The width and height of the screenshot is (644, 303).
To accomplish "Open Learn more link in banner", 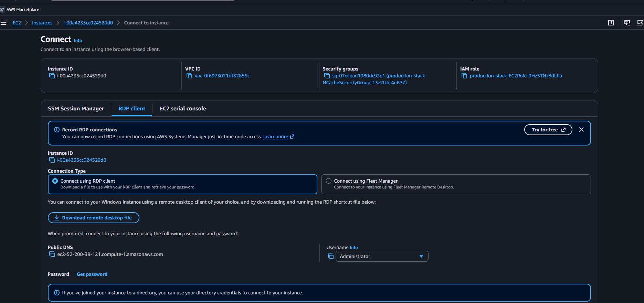I will 278,137.
